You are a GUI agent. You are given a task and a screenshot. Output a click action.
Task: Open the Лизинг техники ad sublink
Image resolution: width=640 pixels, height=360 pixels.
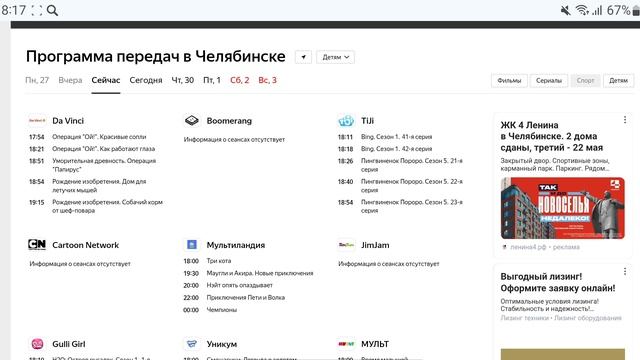[x=524, y=318]
